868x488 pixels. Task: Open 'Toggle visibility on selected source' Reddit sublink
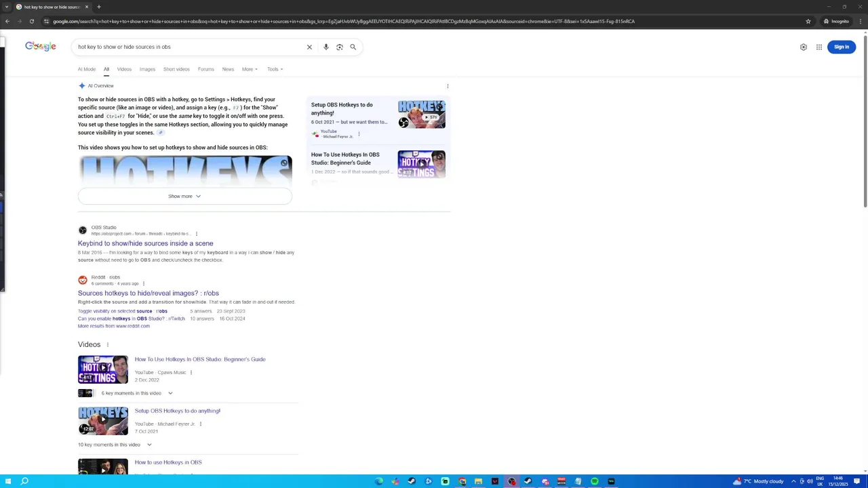coord(122,311)
